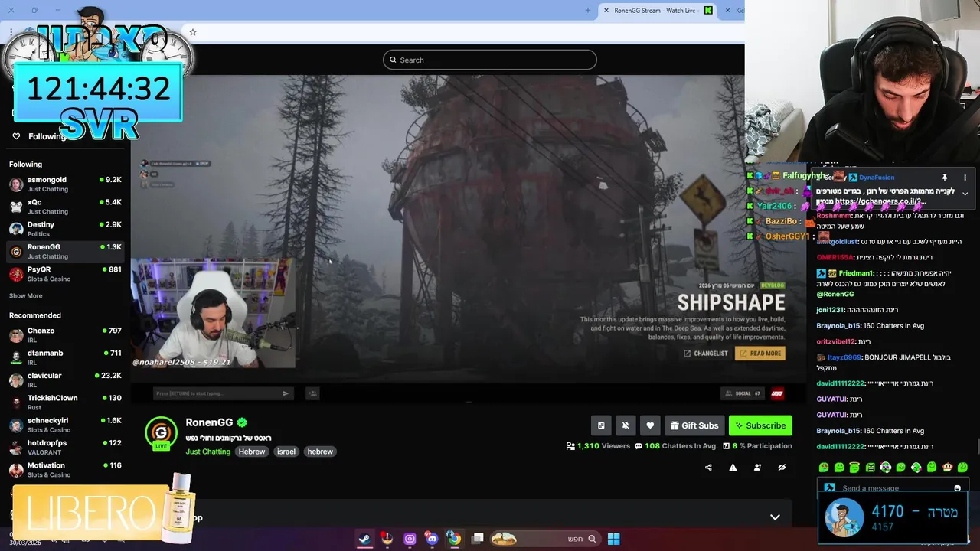Toggle the muted notification bell for RonenGG
The width and height of the screenshot is (980, 551).
[x=626, y=425]
